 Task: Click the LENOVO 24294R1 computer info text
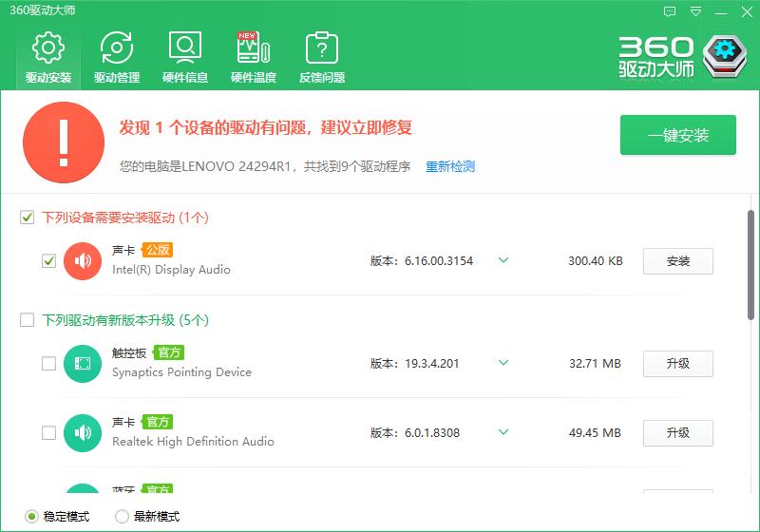pos(265,166)
